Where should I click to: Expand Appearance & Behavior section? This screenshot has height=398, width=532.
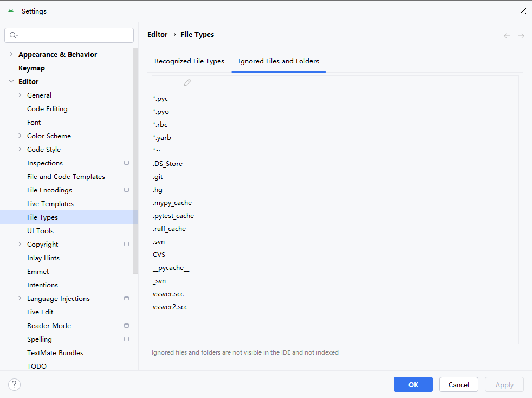11,54
